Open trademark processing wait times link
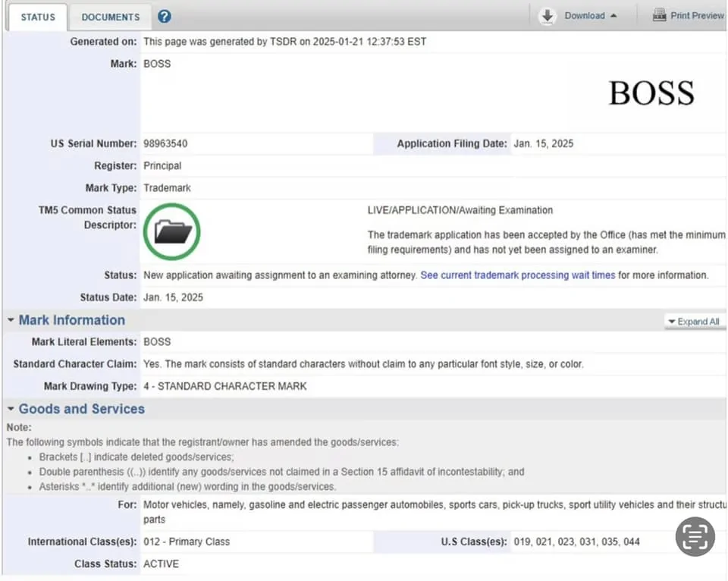This screenshot has width=728, height=581. point(518,275)
